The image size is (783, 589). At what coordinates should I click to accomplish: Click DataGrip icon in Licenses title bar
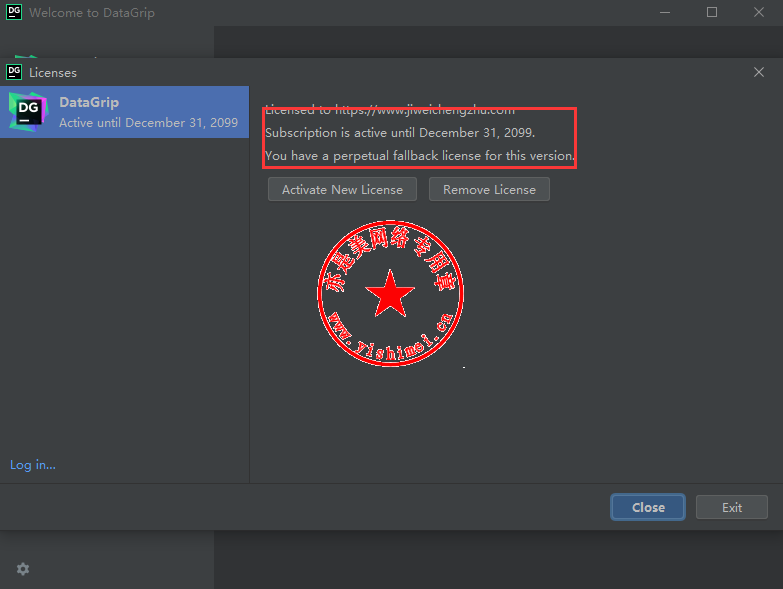(x=14, y=72)
